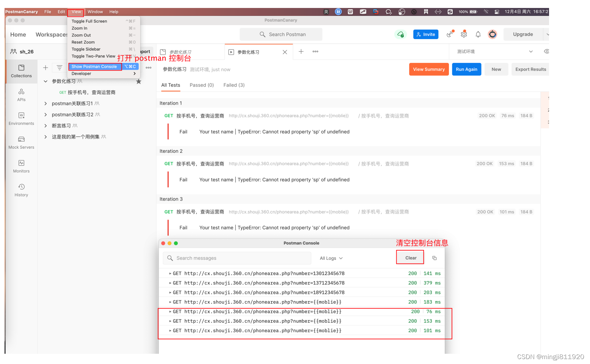
Task: Expand the postman关联练习2 collection
Action: tap(46, 115)
